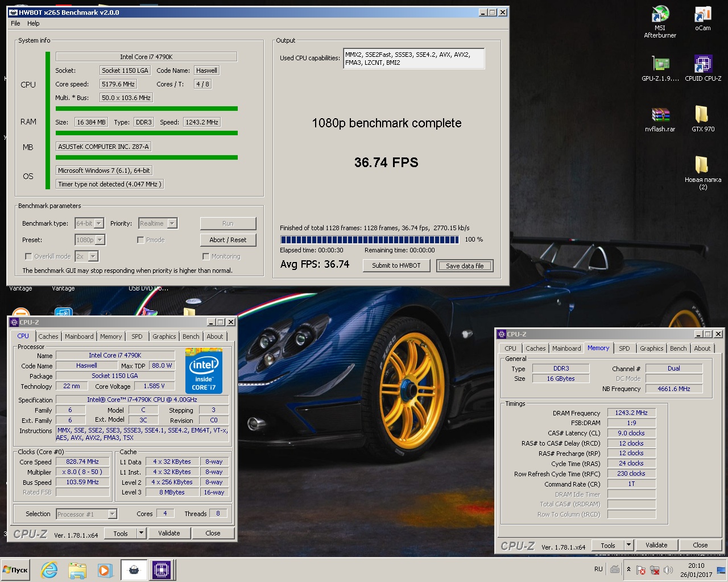Open Action Center flag icon
Screen dimensions: 728x582
[x=641, y=570]
